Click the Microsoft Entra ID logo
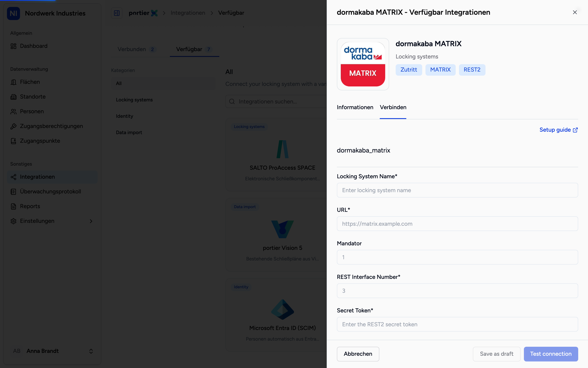Image resolution: width=588 pixels, height=368 pixels. (282, 309)
